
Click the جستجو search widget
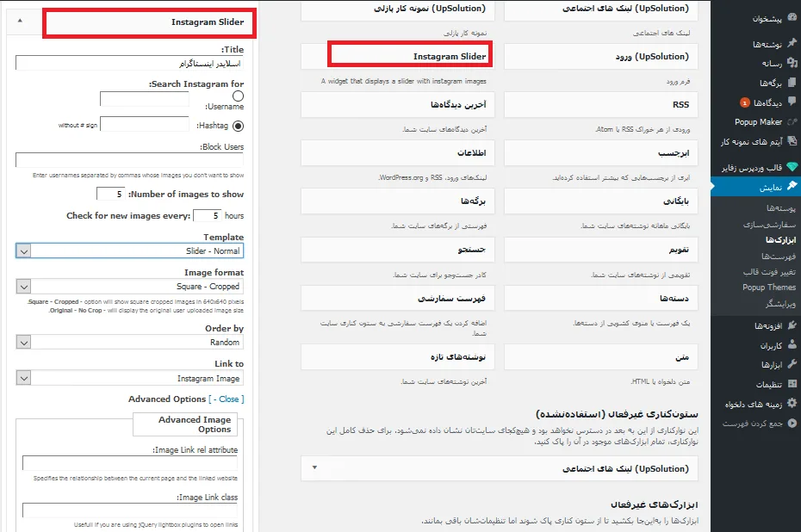[x=398, y=250]
